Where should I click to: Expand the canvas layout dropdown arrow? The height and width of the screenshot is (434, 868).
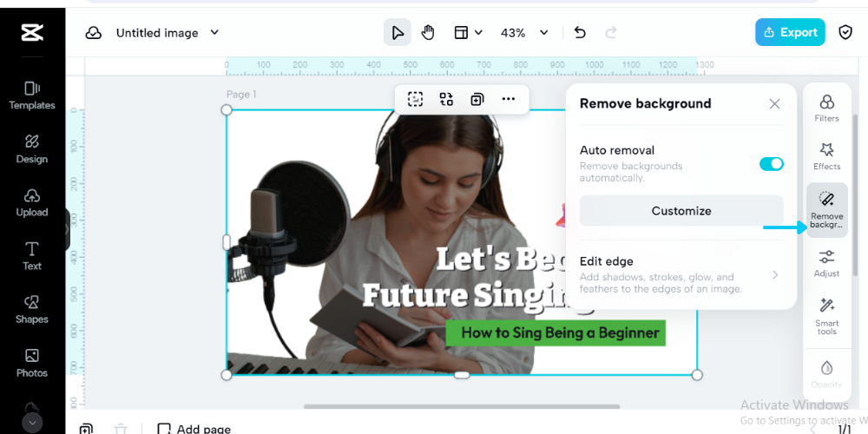(x=479, y=33)
